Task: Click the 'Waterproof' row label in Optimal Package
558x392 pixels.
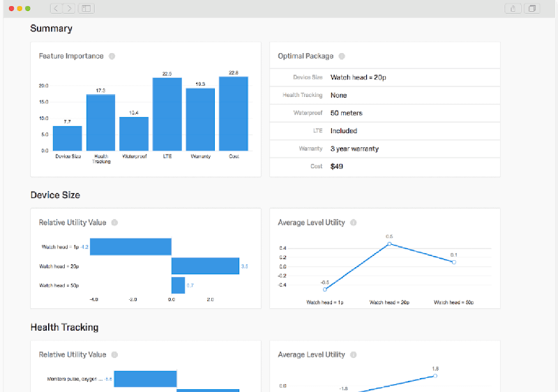Action: click(308, 113)
